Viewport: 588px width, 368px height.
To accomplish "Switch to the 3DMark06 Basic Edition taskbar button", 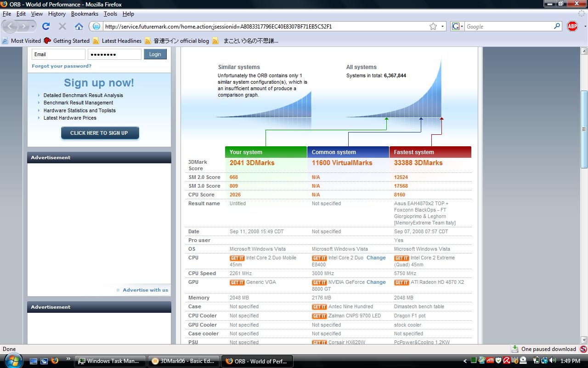I will [184, 361].
